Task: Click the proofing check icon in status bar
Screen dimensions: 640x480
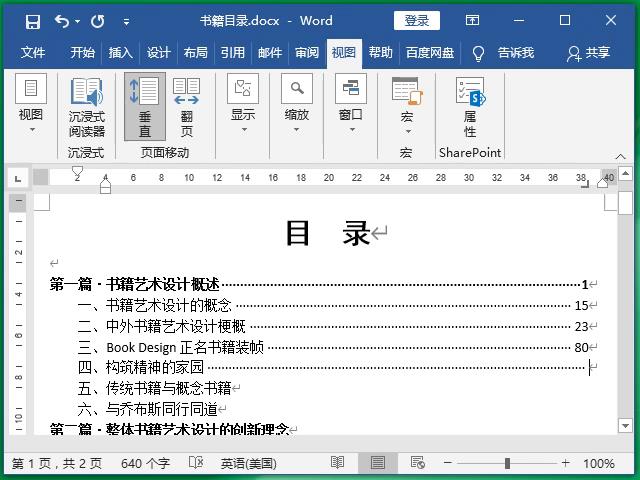Action: [x=196, y=463]
